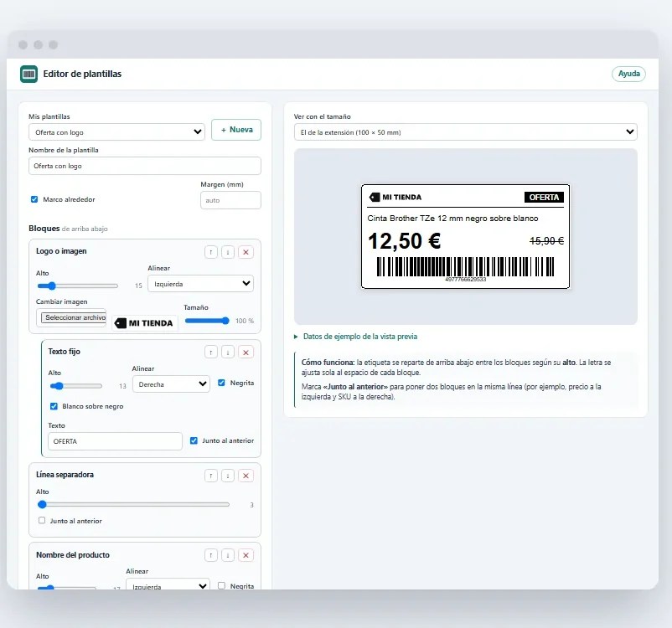Screen dimensions: 672x628
Task: Check Negrita in Nombre del producto block
Action: point(221,585)
